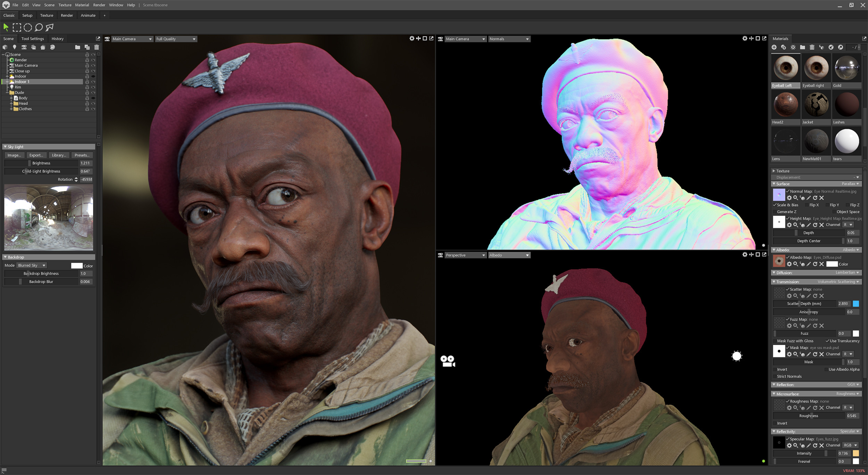
Task: Delete selected item using Scene panel trash icon
Action: 97,47
